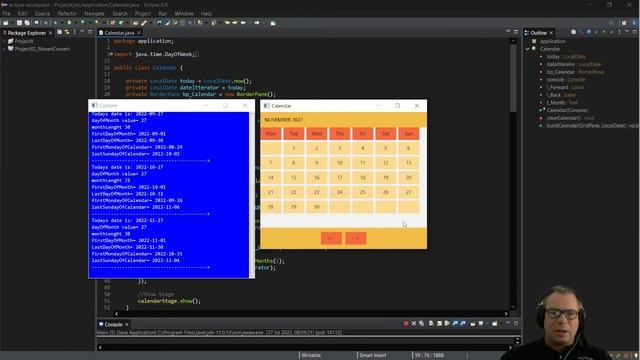This screenshot has height=360, width=640.
Task: Click the forward arrow button in Calendar window
Action: [x=356, y=238]
